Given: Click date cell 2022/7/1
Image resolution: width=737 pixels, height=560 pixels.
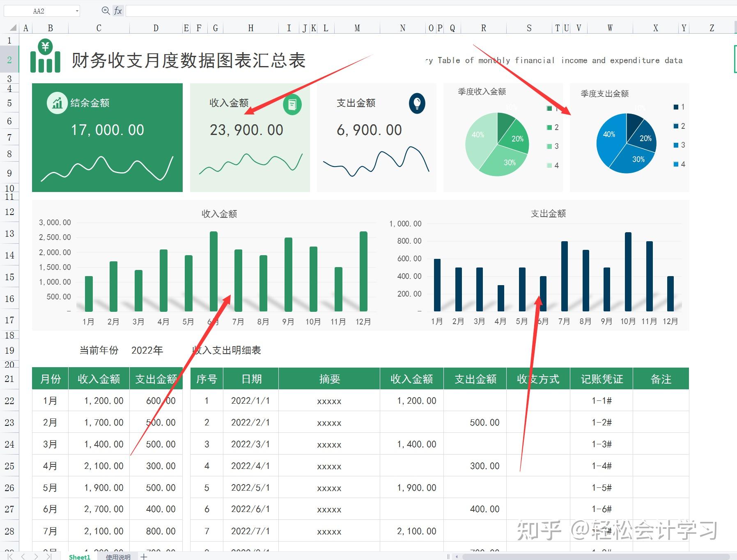Looking at the screenshot, I should (x=250, y=531).
